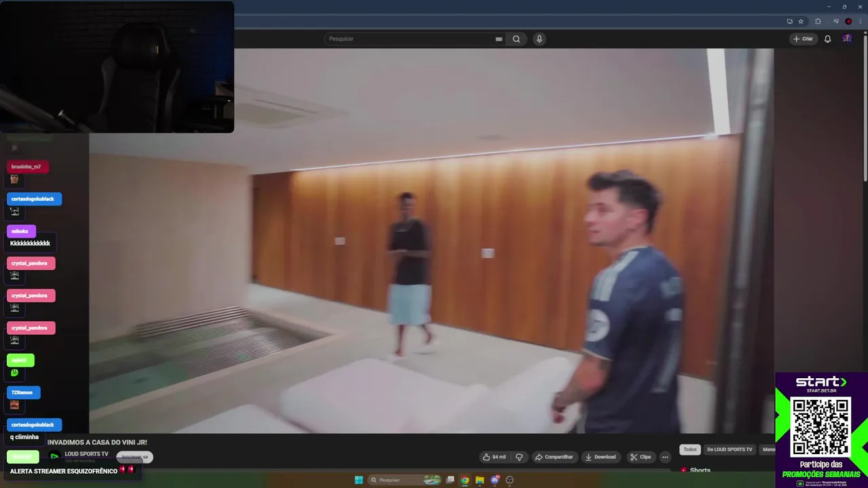Dislike the video with thumbs down
This screenshot has width=868, height=488.
pyautogui.click(x=519, y=457)
